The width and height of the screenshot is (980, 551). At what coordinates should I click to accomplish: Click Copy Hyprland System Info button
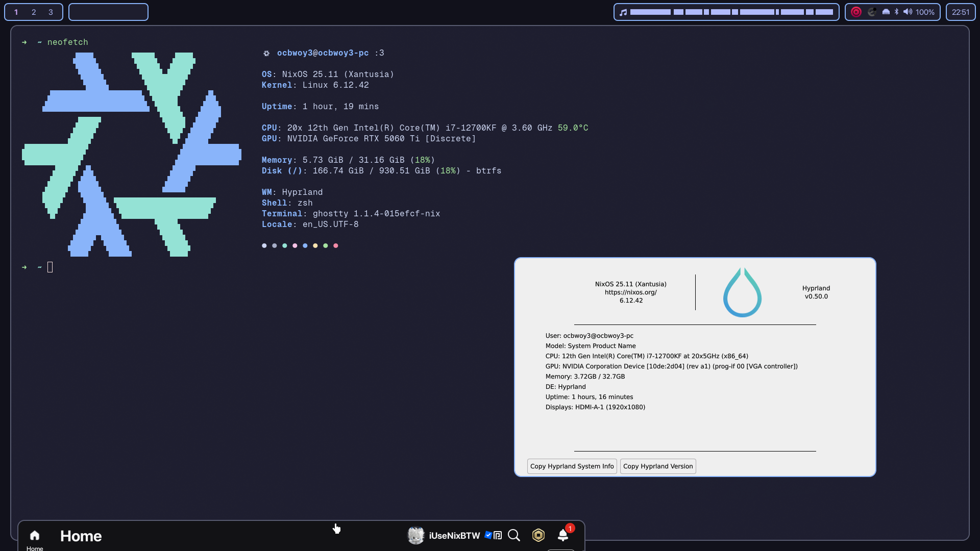(x=572, y=466)
